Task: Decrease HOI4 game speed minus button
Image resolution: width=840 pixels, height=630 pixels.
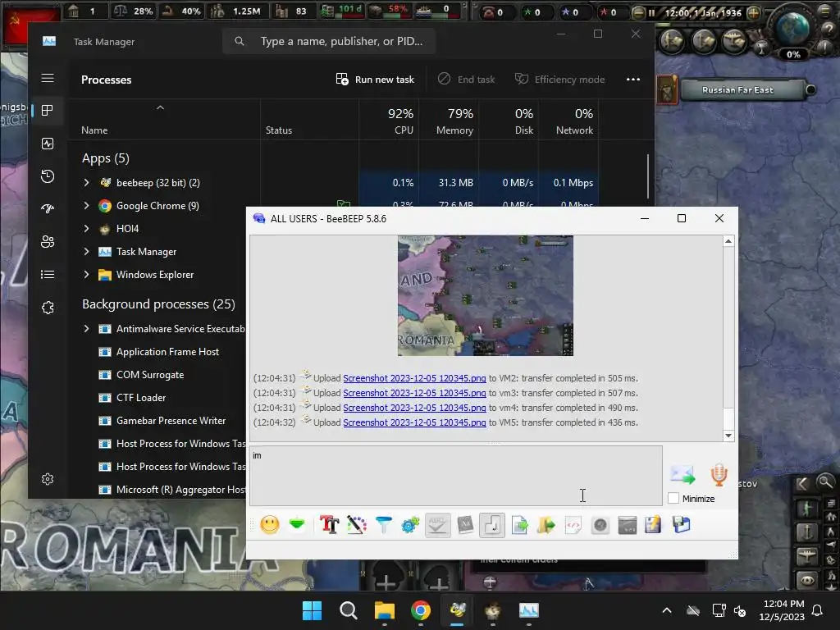Action: click(x=637, y=12)
